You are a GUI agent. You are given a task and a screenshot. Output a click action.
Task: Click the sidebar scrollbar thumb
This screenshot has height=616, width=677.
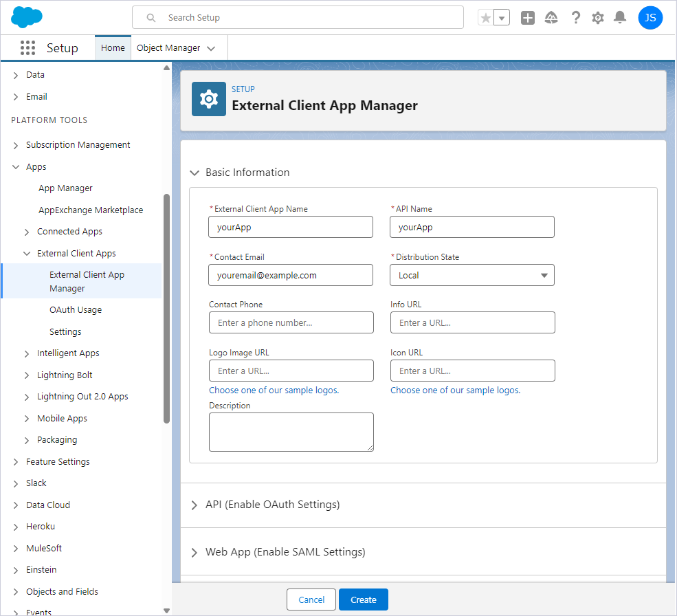pos(166,309)
